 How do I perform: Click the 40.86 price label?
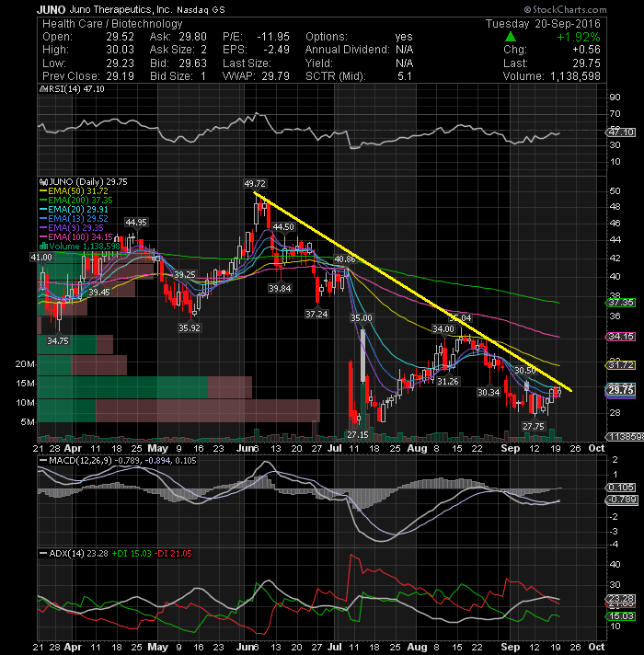click(x=345, y=259)
